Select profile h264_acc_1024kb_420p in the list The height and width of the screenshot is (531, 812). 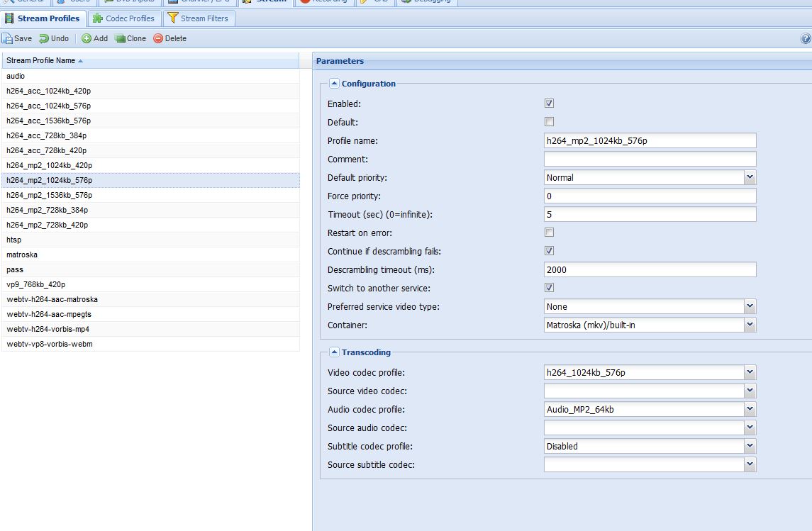click(x=150, y=91)
